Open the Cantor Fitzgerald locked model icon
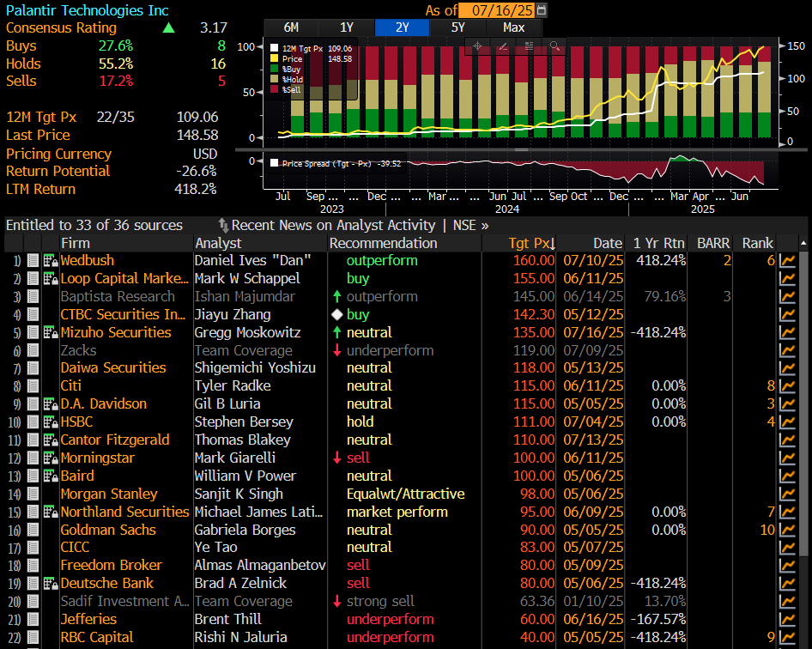812x649 pixels. [x=51, y=440]
